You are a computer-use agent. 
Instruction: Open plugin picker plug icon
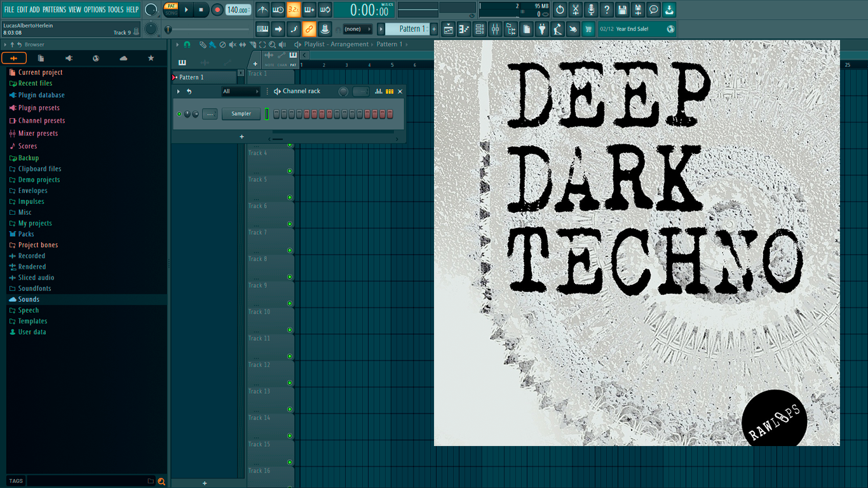542,29
